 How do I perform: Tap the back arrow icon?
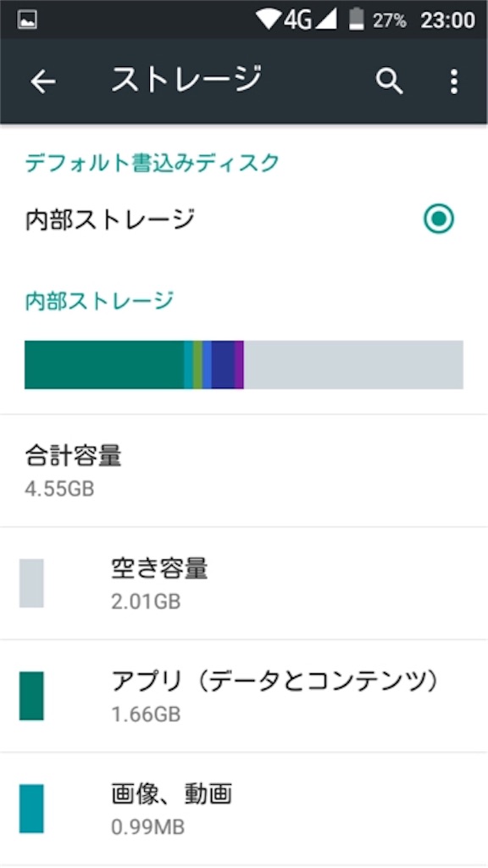pos(43,82)
